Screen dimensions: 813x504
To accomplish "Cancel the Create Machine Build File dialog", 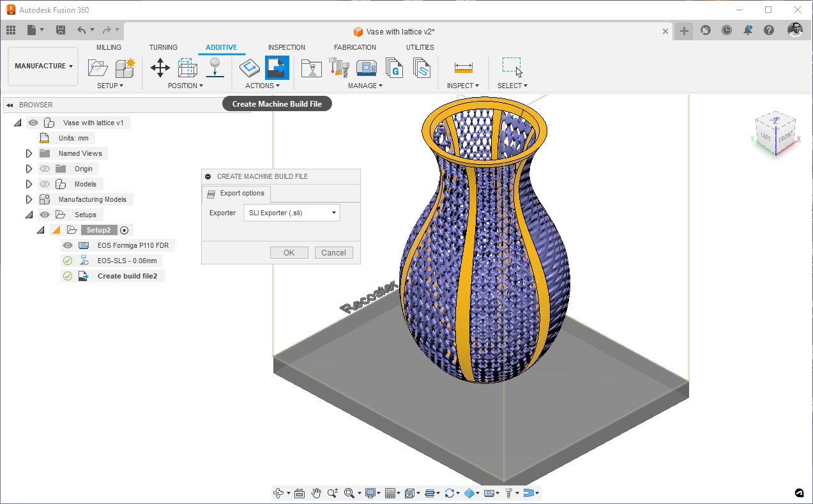I will point(333,252).
